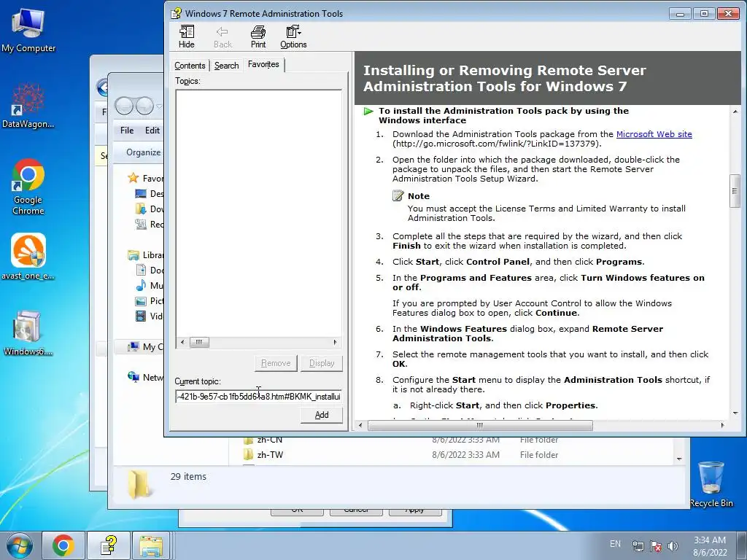The image size is (747, 560).
Task: Open the File menu in Explorer window
Action: point(127,131)
